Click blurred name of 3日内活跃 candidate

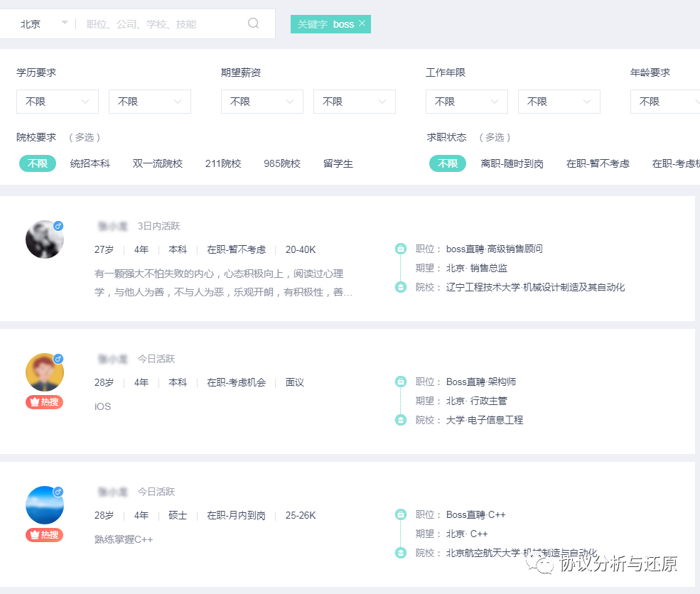112,226
